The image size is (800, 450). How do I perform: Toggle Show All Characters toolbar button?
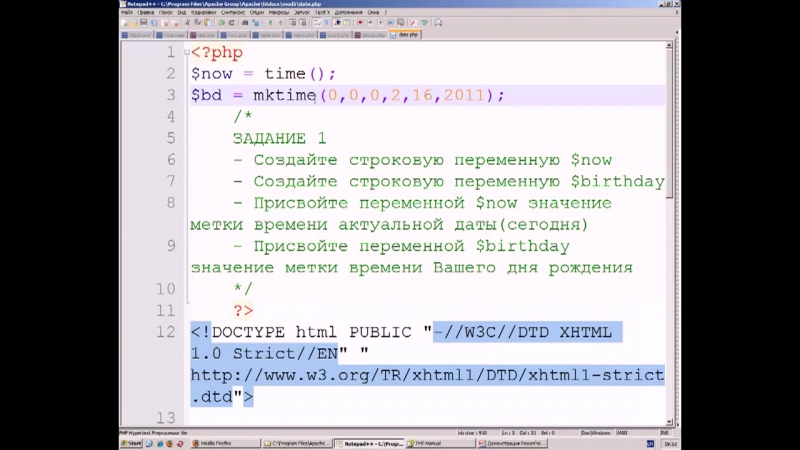[x=325, y=22]
